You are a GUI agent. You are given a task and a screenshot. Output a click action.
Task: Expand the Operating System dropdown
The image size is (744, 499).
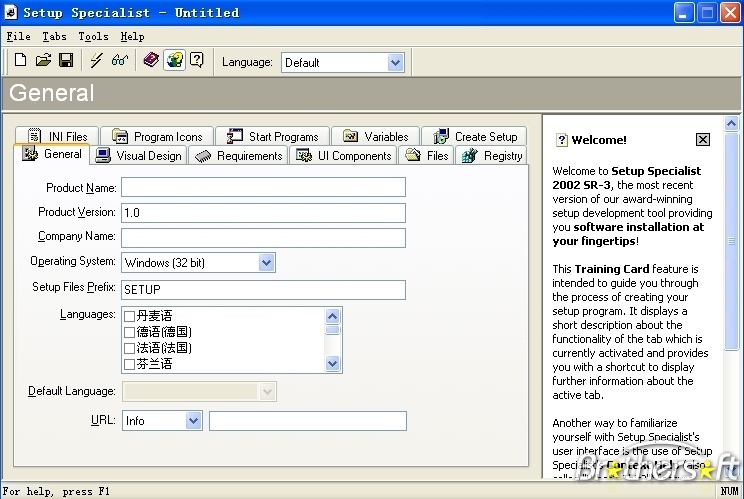coord(267,262)
